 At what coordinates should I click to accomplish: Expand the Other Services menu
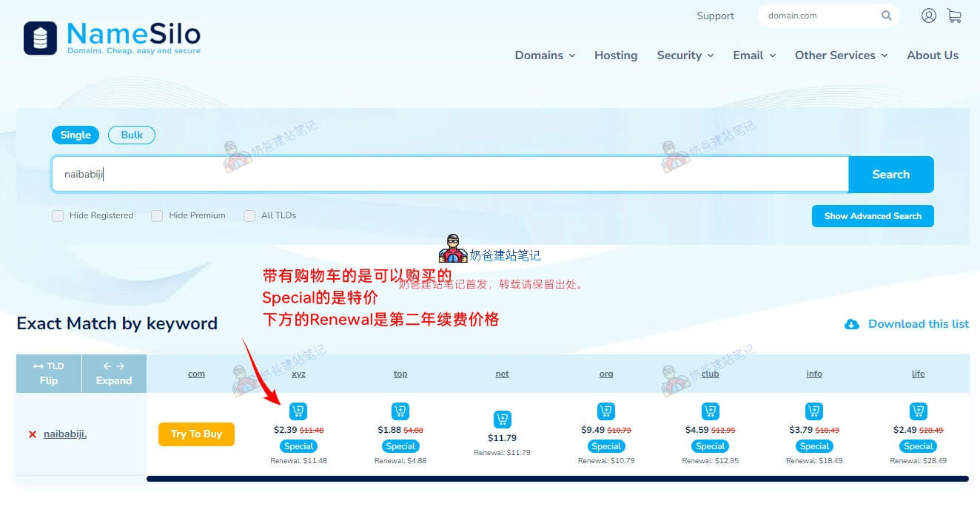click(841, 55)
